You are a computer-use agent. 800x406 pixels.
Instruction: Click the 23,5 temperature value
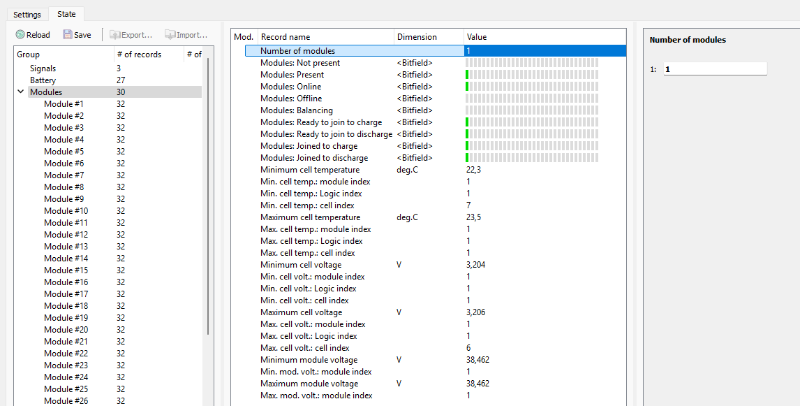pyautogui.click(x=473, y=217)
